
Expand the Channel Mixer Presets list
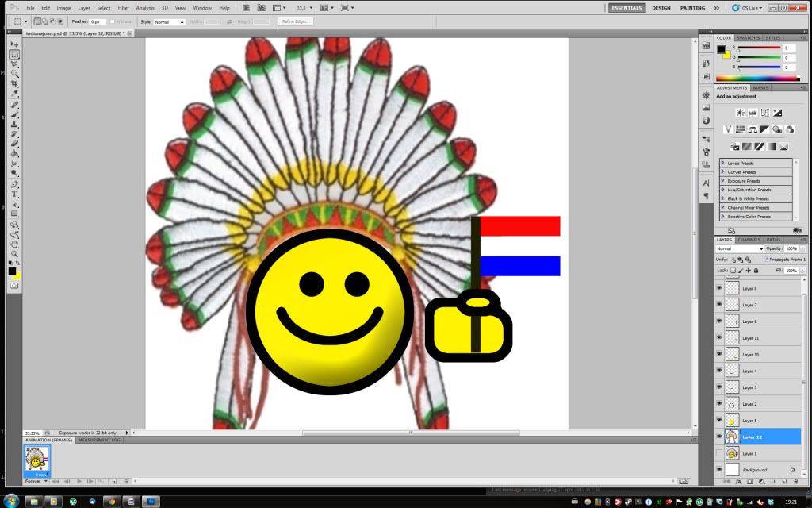coord(723,207)
